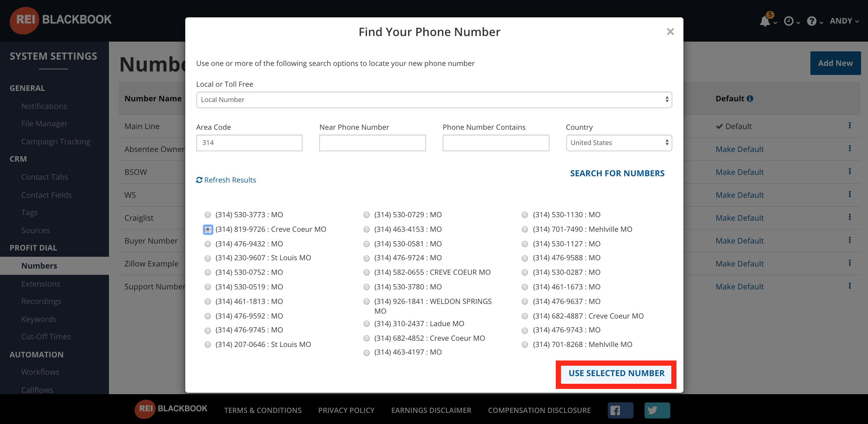Viewport: 868px width, 424px height.
Task: Click Make Default for Support Number row
Action: coord(740,287)
